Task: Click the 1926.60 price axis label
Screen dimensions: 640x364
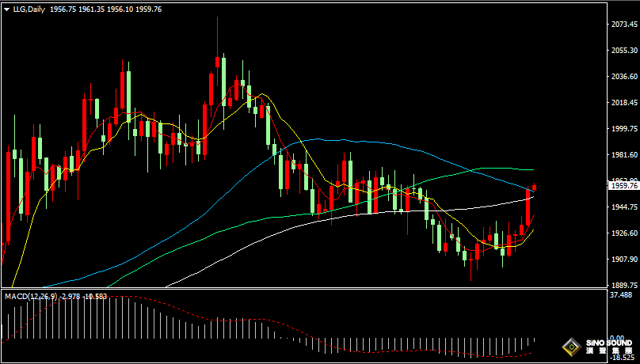Action: tap(624, 233)
